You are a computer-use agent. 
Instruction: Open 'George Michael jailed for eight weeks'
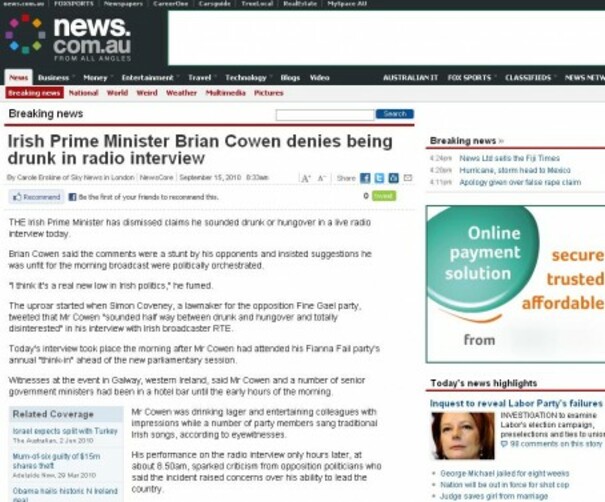coord(505,473)
